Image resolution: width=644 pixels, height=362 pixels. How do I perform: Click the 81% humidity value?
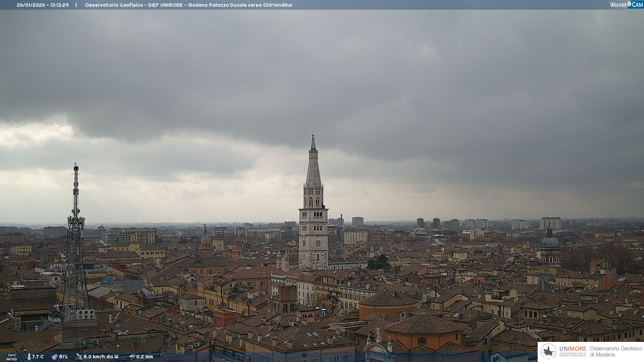[x=63, y=357]
